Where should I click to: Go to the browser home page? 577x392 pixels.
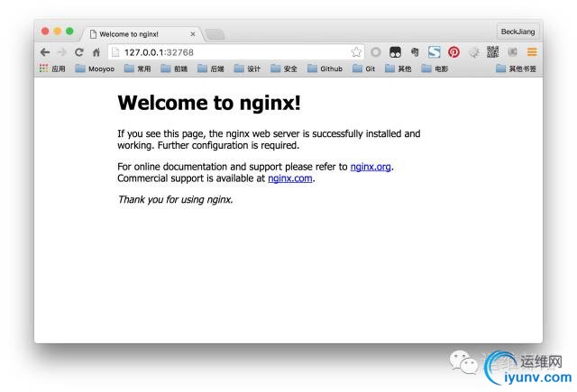[96, 52]
